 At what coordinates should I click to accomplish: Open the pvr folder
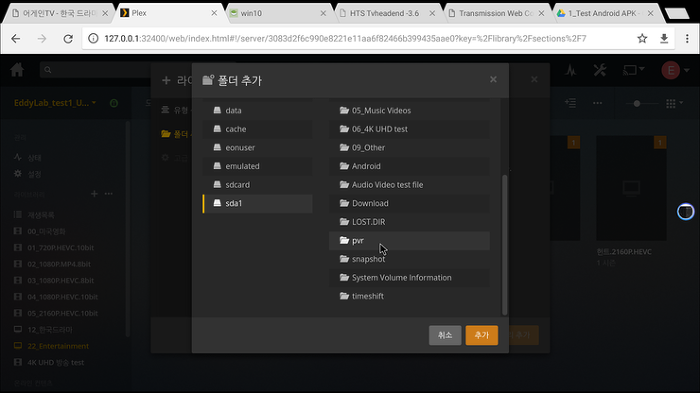[x=409, y=240]
